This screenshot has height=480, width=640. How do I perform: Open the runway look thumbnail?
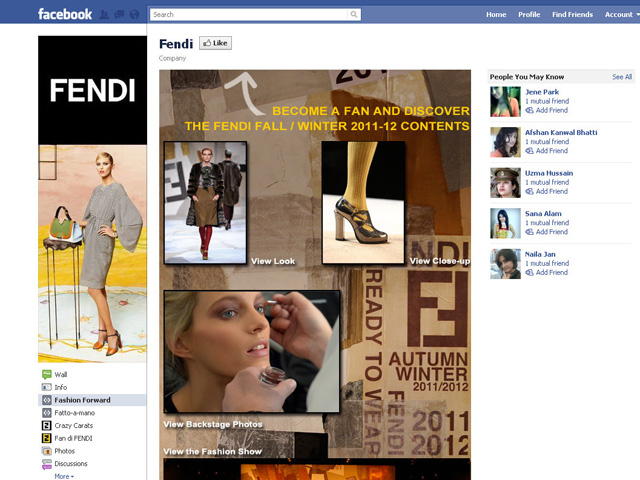point(205,203)
